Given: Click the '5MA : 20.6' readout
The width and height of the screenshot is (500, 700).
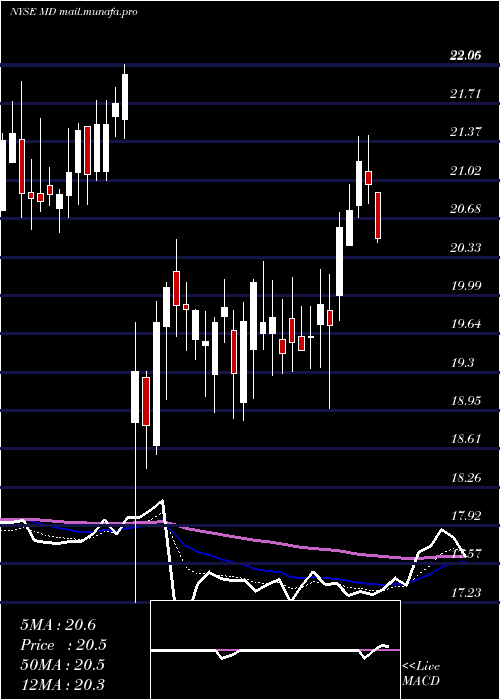Looking at the screenshot, I should coord(58,625).
